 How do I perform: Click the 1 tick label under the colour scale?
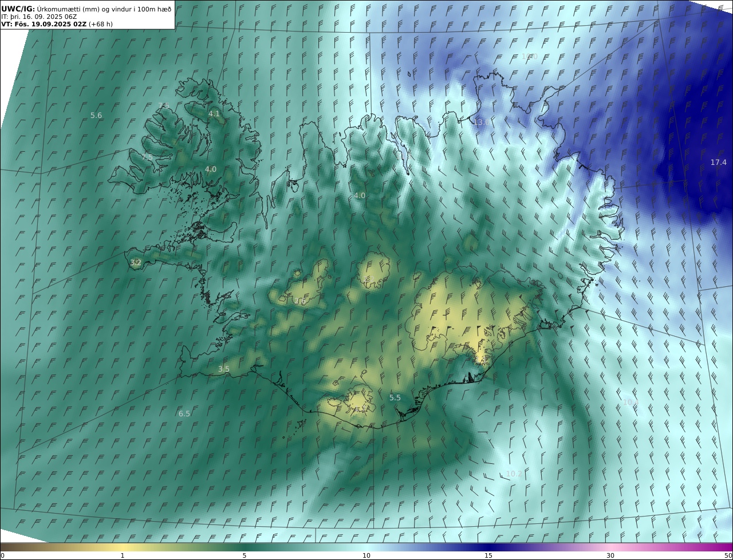pos(123,555)
